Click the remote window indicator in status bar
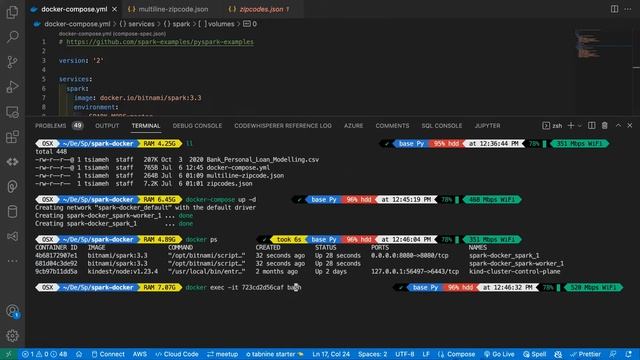The width and height of the screenshot is (640, 360). [x=8, y=354]
